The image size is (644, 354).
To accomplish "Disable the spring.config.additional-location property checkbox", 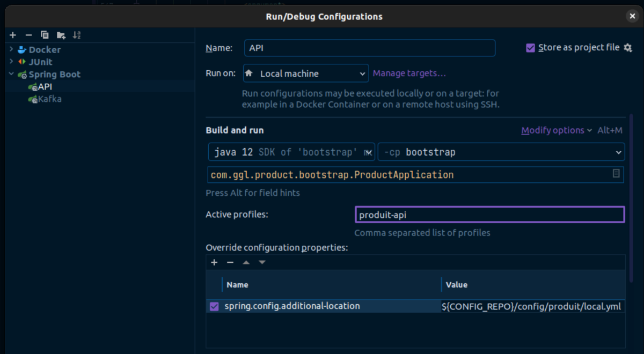I will coord(214,306).
